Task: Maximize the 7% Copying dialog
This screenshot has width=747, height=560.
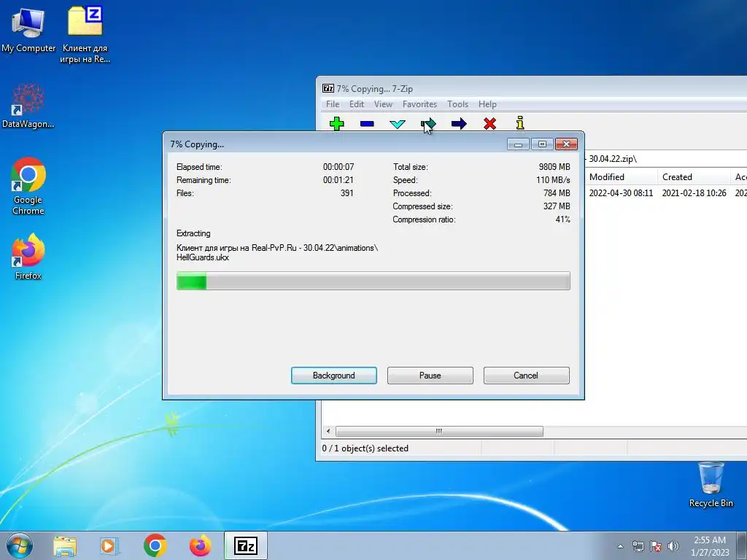Action: point(542,144)
